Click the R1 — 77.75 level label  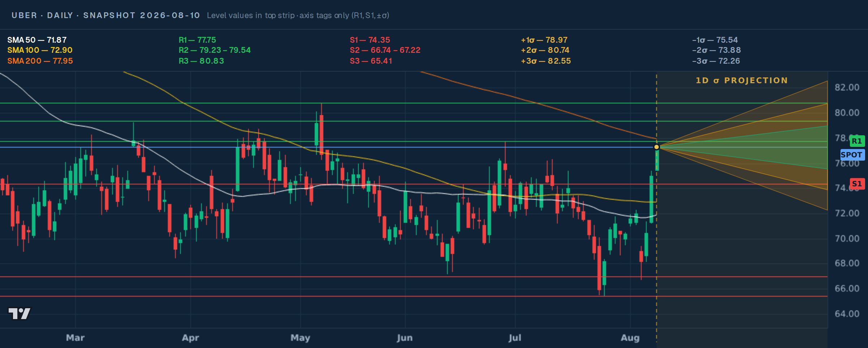197,40
